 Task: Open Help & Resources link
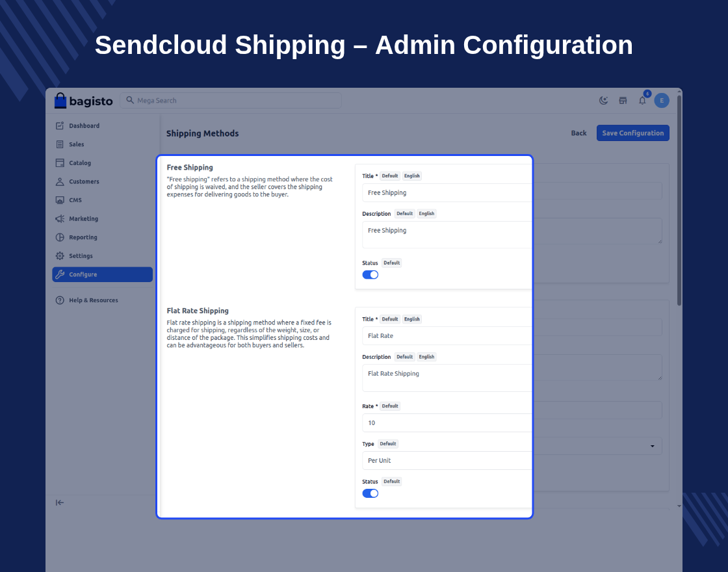(x=94, y=300)
